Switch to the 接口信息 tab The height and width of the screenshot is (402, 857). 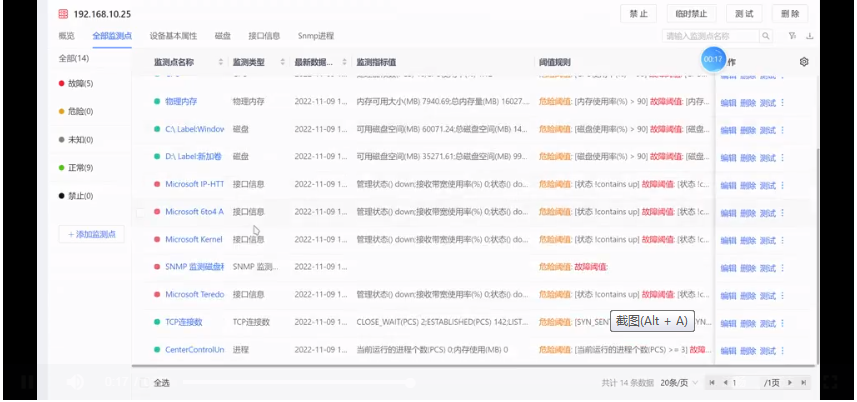(263, 36)
